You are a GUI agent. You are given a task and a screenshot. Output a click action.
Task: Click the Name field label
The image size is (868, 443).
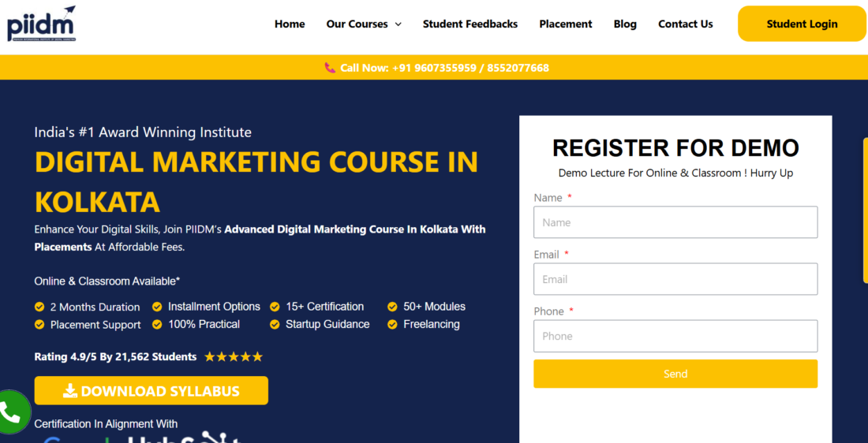[x=548, y=198]
